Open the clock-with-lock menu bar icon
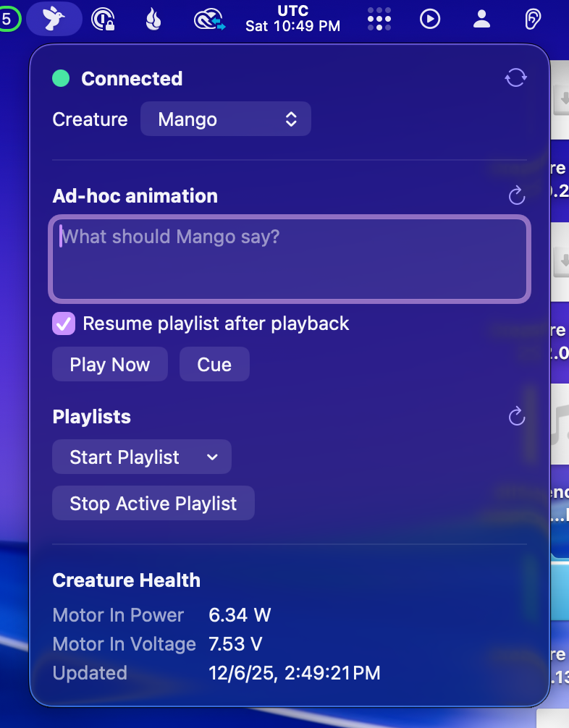 click(103, 20)
